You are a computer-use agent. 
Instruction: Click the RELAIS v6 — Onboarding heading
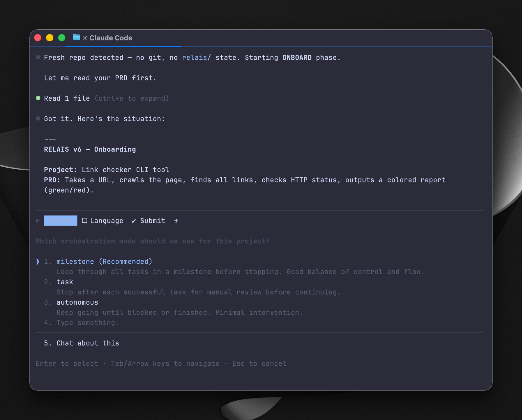tap(90, 149)
